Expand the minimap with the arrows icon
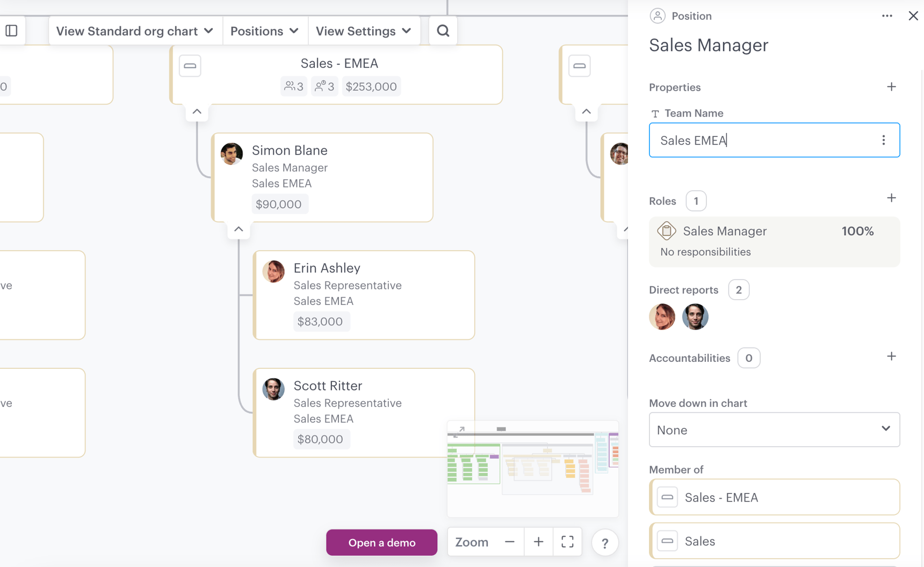Screen dimensions: 924x567 click(x=459, y=431)
